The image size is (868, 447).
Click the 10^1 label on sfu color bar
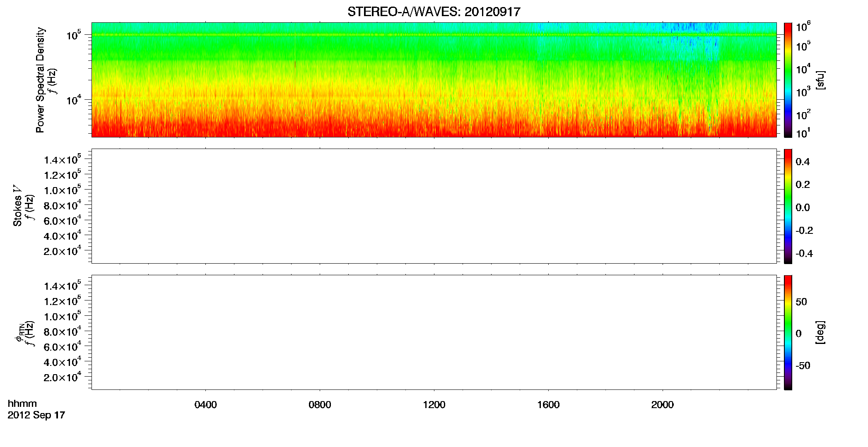coord(803,133)
